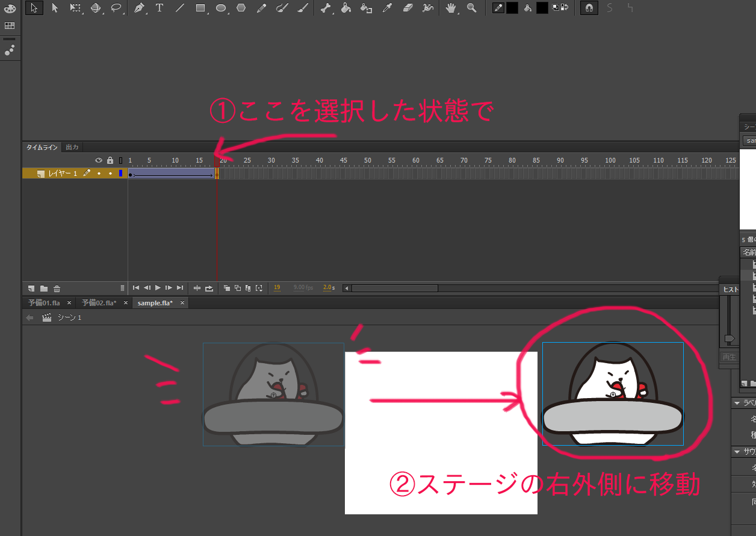Screen dimensions: 756x536
Task: Click the delete layer trash icon
Action: (x=57, y=288)
